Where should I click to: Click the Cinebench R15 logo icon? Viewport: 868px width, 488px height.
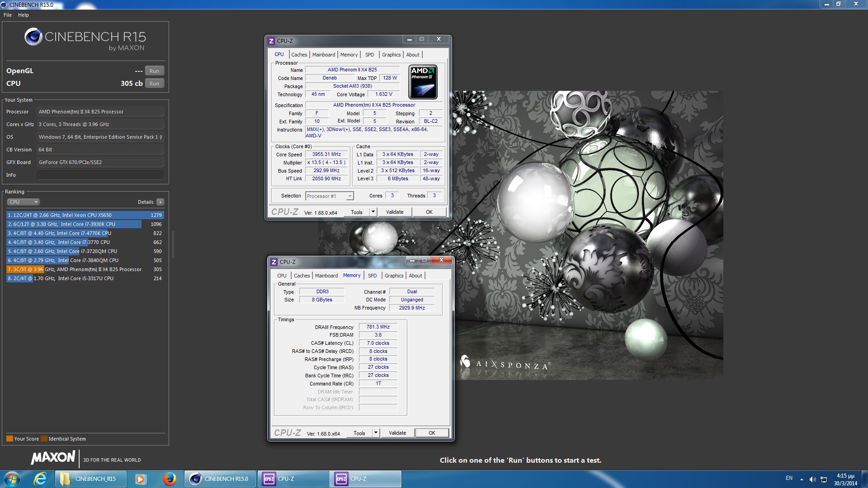(33, 37)
